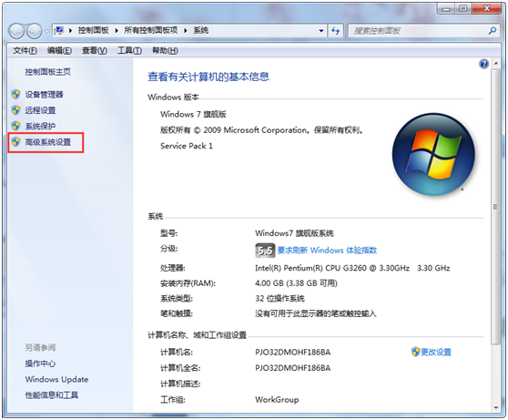This screenshot has height=420, width=508.
Task: Click the 32 位操作系统 text
Action: click(x=279, y=299)
